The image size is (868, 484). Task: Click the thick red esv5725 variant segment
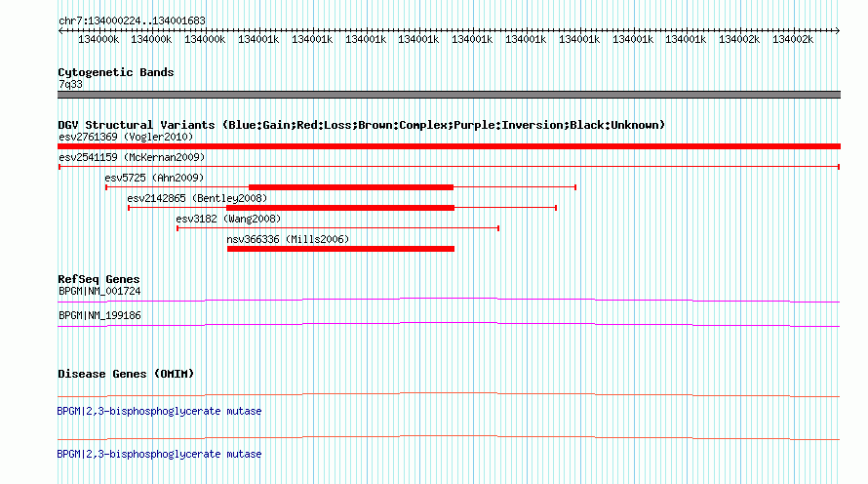[351, 187]
